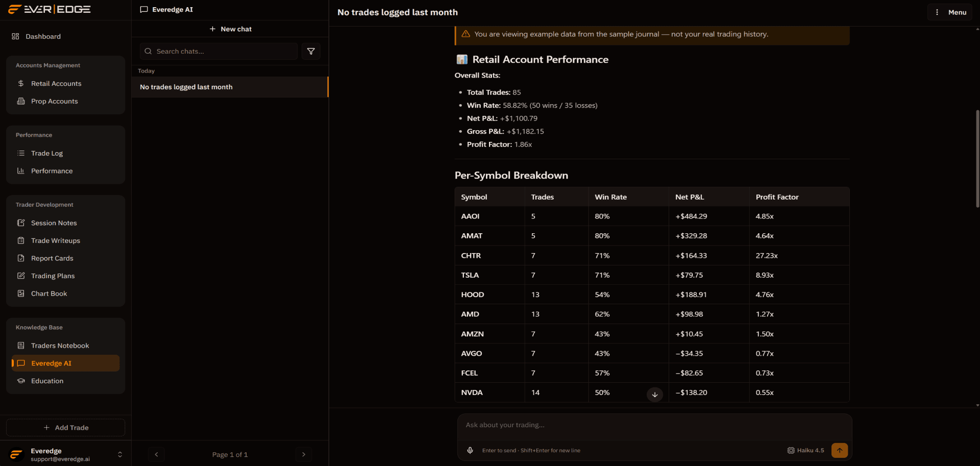Open the Menu button

point(950,12)
